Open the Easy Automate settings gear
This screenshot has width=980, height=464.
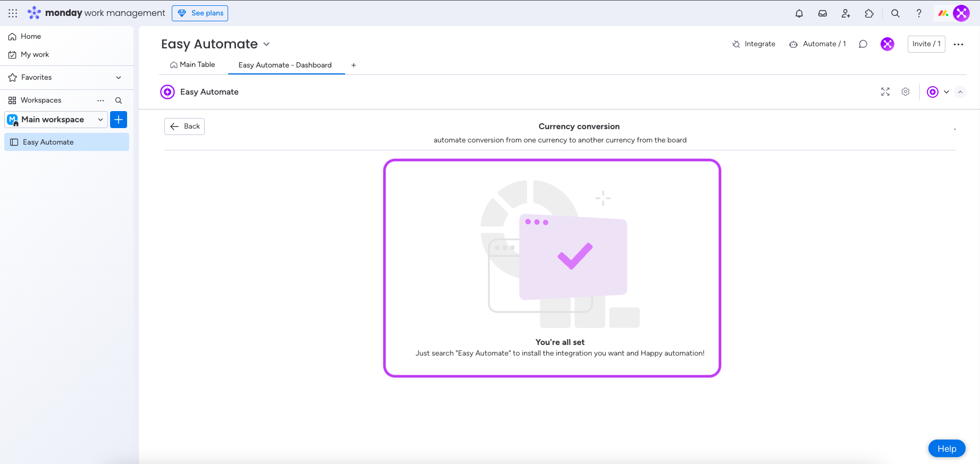pyautogui.click(x=906, y=92)
